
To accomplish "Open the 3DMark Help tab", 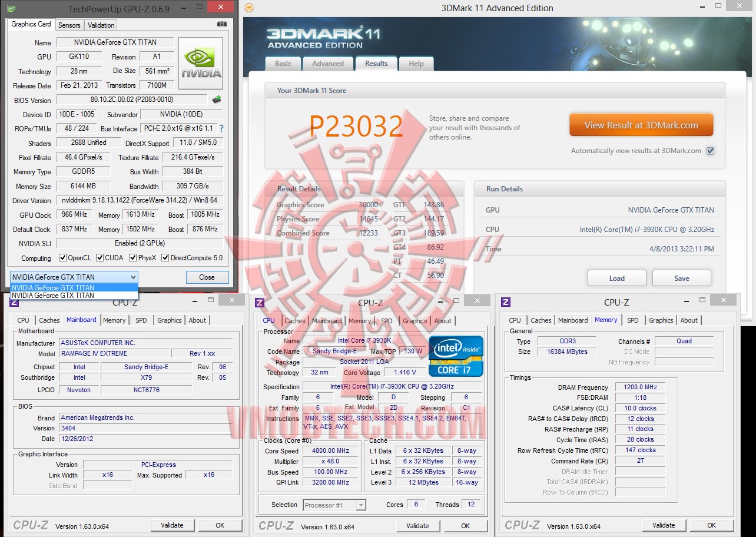I will coord(416,64).
